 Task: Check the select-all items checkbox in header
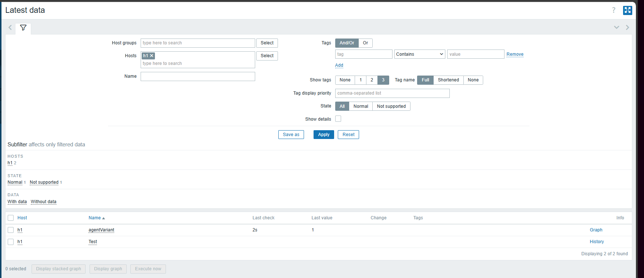(x=11, y=218)
